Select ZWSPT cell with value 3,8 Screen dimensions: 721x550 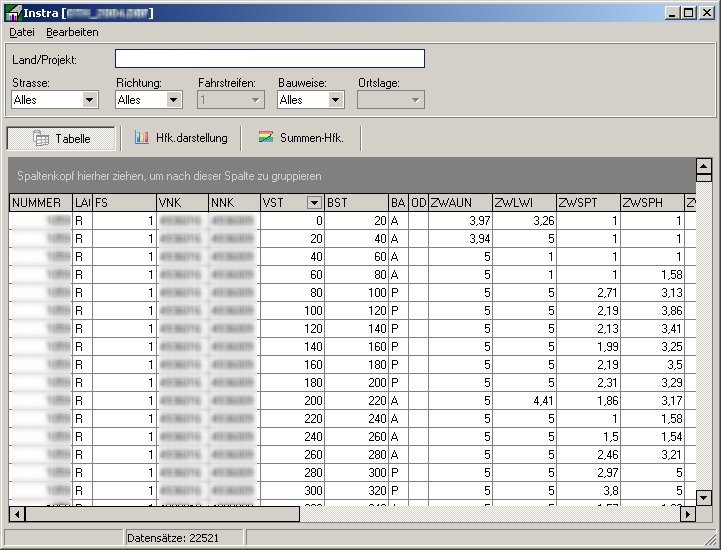tap(588, 490)
